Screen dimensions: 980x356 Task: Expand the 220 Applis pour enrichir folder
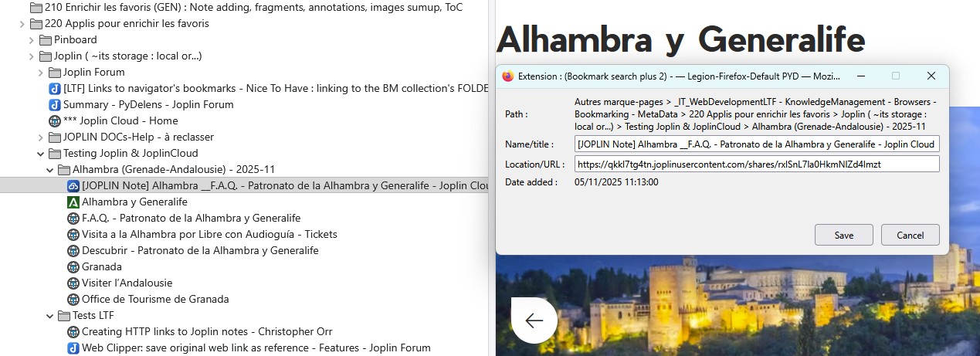(x=22, y=23)
